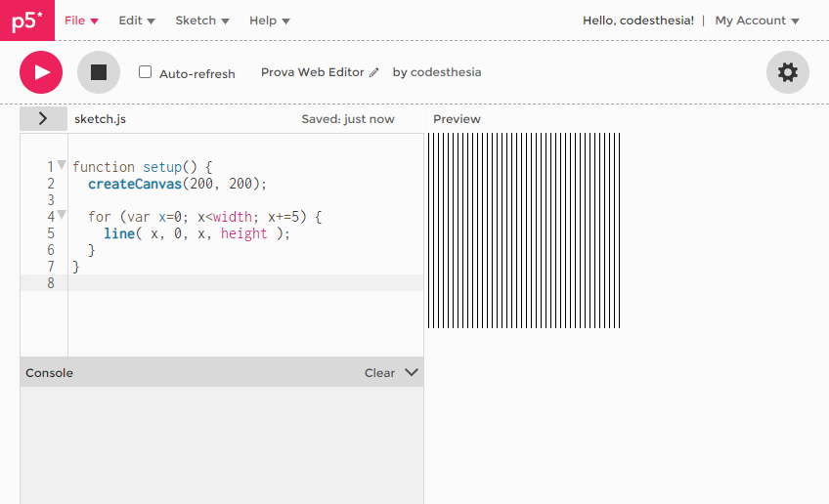The width and height of the screenshot is (829, 504).
Task: Expand the My Account dropdown
Action: pos(757,21)
